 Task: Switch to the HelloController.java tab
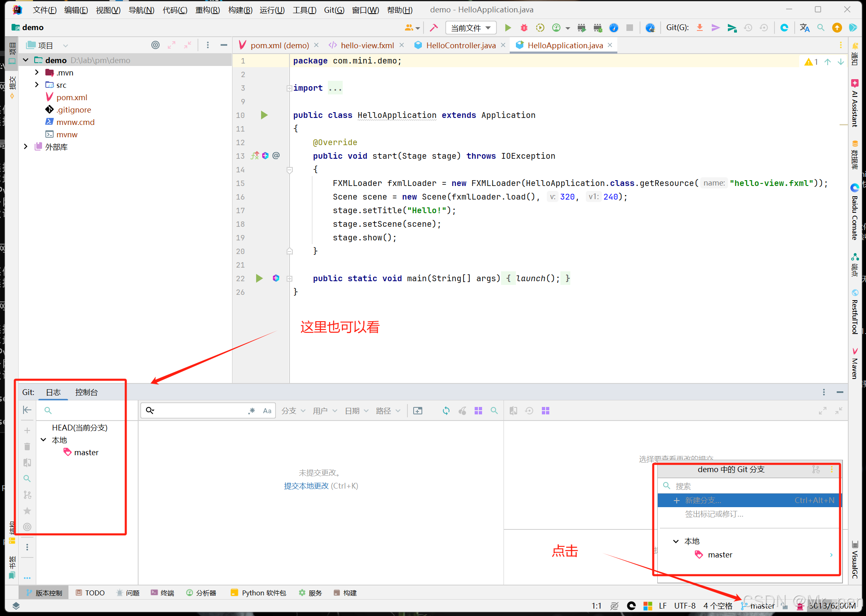click(x=461, y=45)
